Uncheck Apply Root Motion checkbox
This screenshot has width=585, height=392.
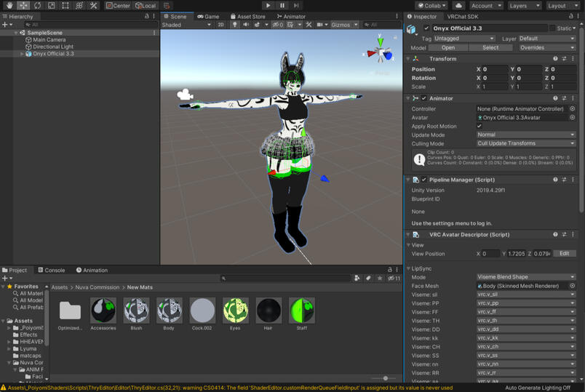pos(479,126)
